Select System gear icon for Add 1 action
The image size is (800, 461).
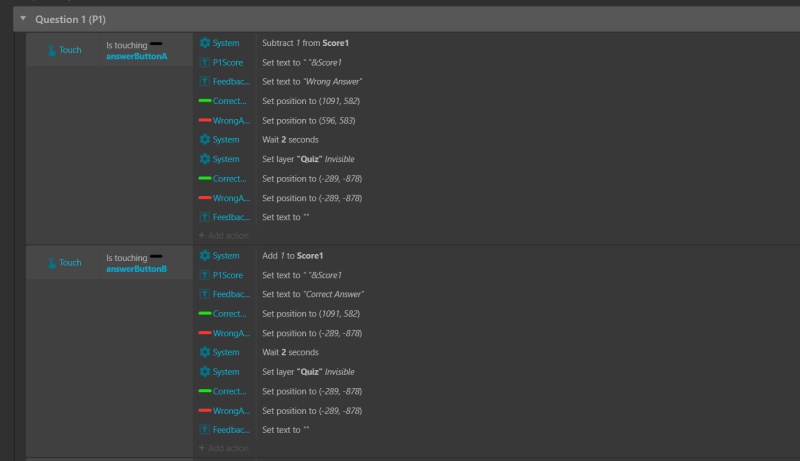(205, 256)
